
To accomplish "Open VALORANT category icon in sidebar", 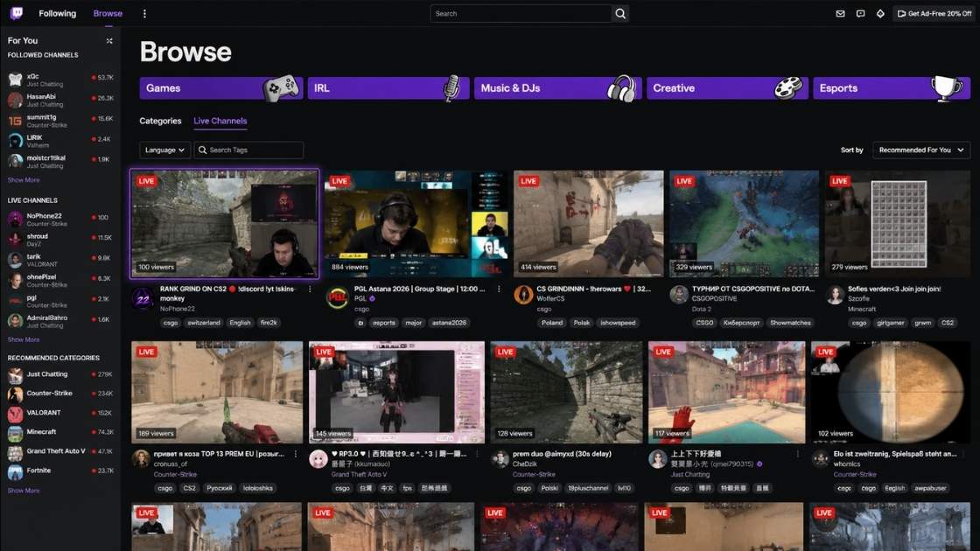I will pyautogui.click(x=15, y=414).
